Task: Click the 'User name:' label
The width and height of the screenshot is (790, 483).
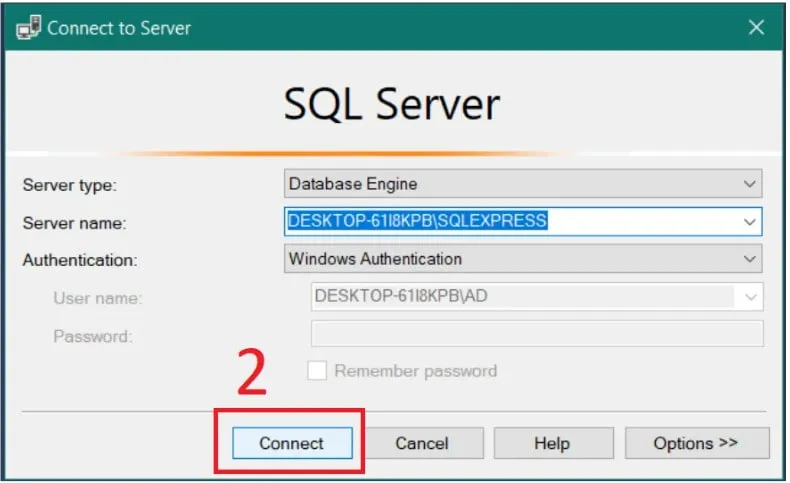Action: 98,298
